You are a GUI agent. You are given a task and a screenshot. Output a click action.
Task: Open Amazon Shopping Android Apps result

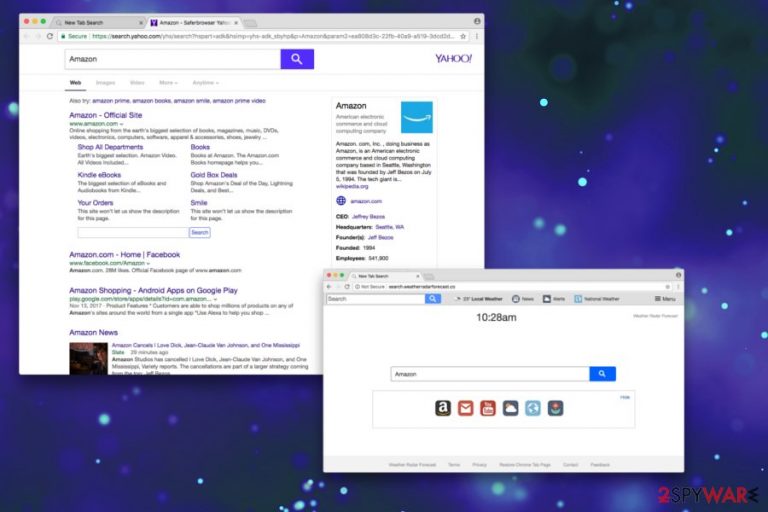coord(153,291)
